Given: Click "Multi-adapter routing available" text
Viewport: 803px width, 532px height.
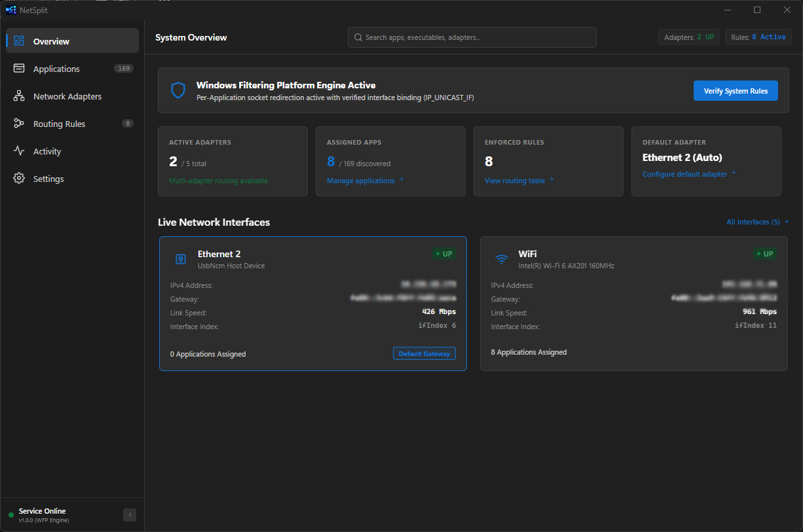Looking at the screenshot, I should point(218,181).
